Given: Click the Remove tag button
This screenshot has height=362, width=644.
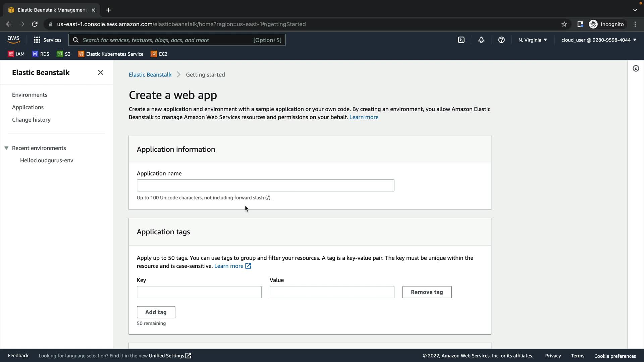Looking at the screenshot, I should click(427, 292).
